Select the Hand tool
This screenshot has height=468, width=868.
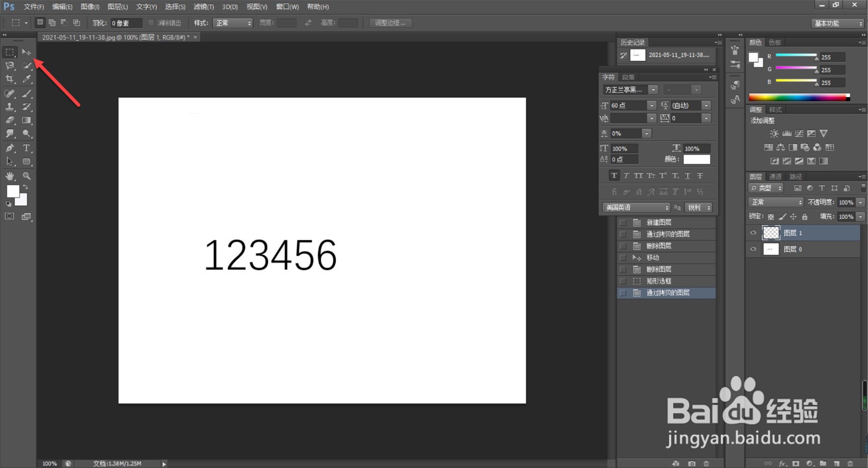[x=10, y=176]
